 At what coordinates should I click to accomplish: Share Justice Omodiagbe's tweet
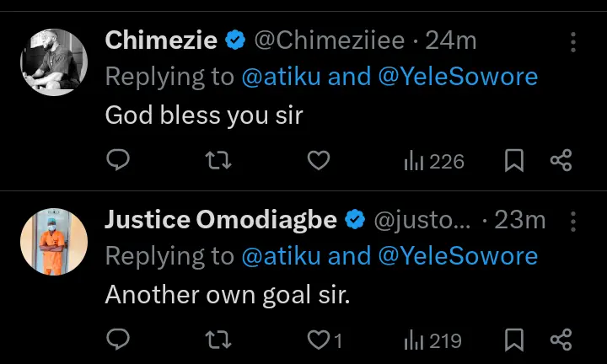click(x=561, y=340)
